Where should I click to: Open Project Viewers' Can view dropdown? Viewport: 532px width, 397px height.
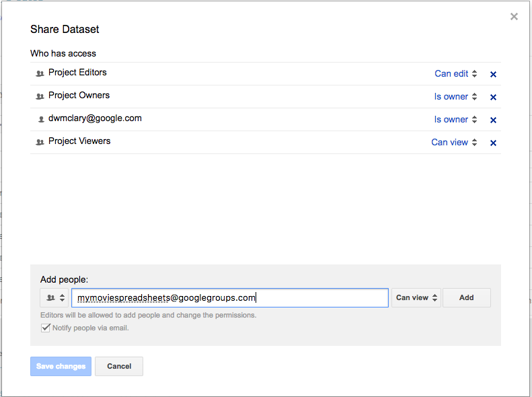coord(454,142)
